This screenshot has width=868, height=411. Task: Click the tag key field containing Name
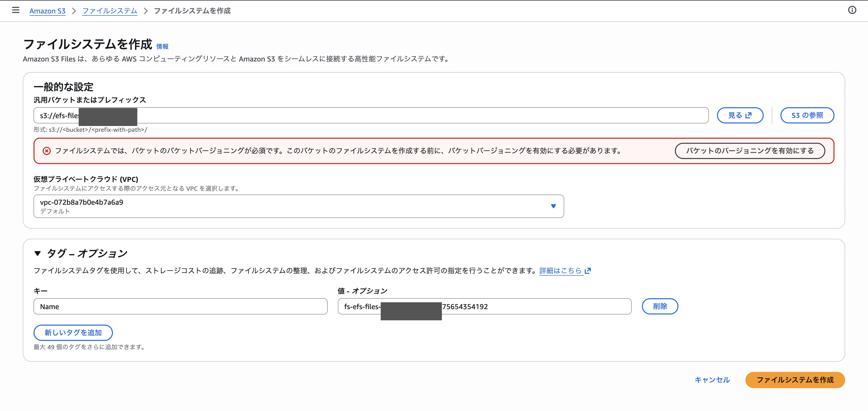coord(180,306)
